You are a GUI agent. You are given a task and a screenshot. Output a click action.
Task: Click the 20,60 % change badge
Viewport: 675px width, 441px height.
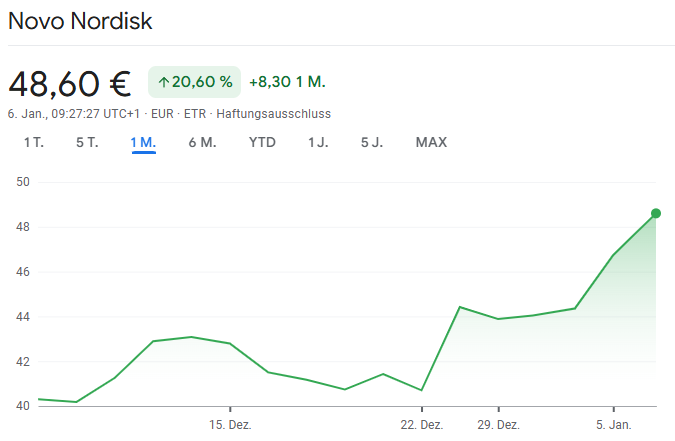tap(195, 82)
